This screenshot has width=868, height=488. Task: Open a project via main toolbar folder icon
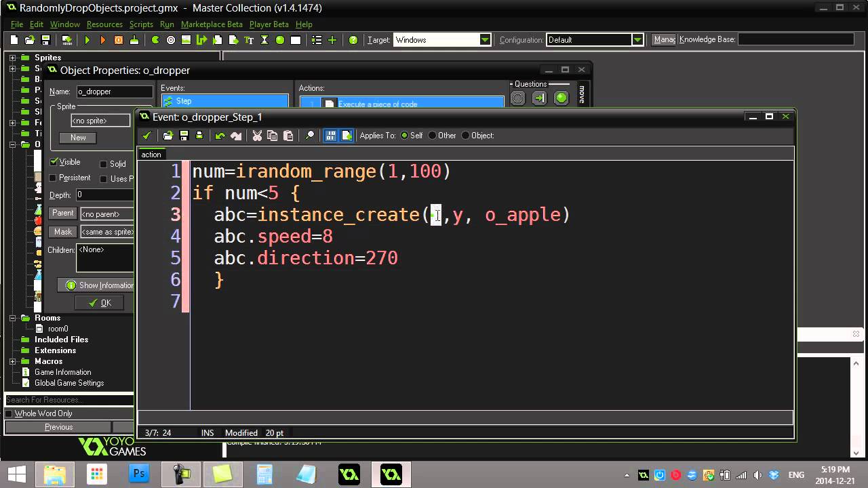30,40
